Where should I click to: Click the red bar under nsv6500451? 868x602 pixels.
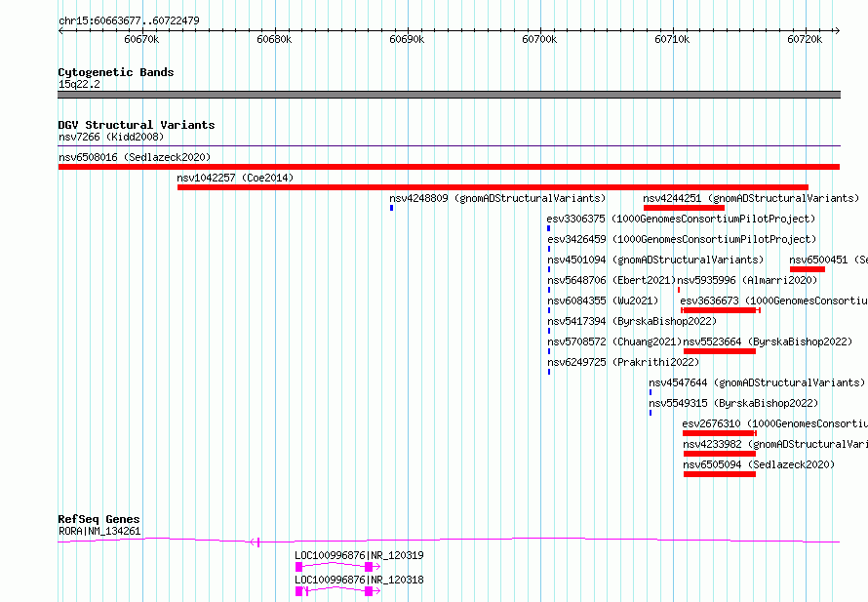[808, 269]
